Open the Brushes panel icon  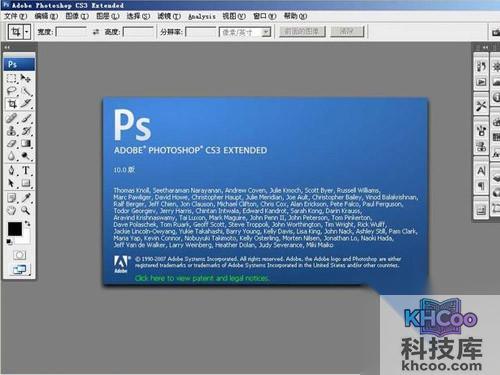pyautogui.click(x=481, y=130)
